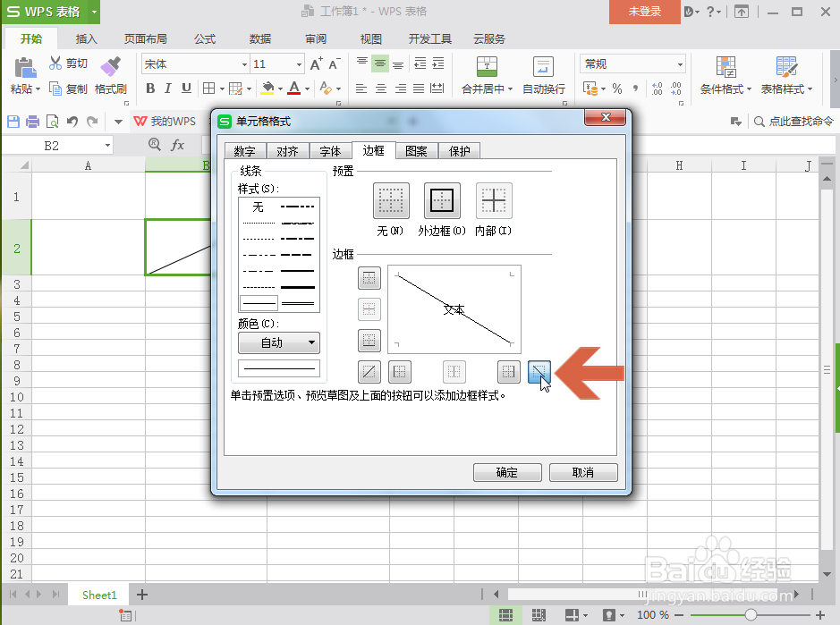The height and width of the screenshot is (625, 840).
Task: Open the 页面布局 ribbon tab
Action: [x=145, y=38]
